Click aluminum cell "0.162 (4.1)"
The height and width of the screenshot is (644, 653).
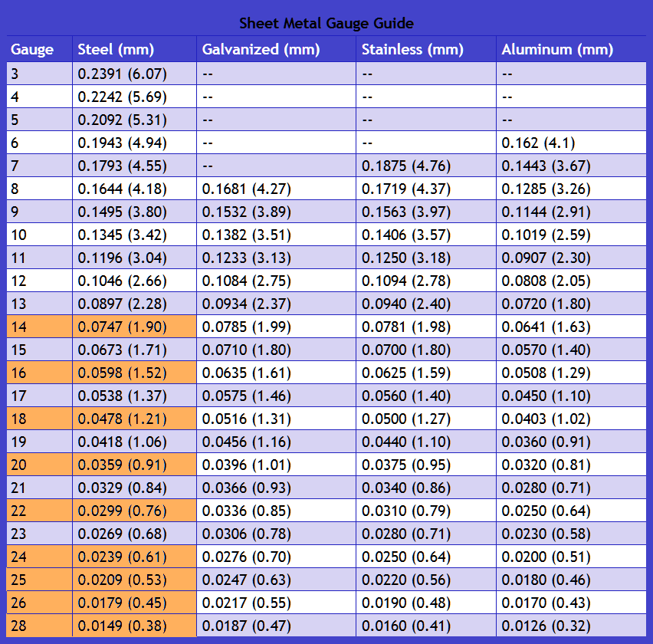[571, 143]
